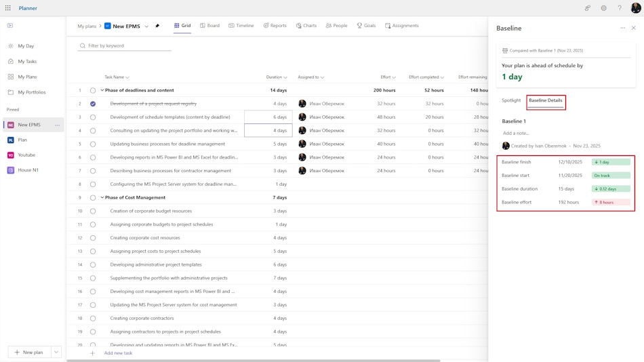Click the horizontal scrollbar below the grid
This screenshot has height=362, width=644.
(254, 361)
